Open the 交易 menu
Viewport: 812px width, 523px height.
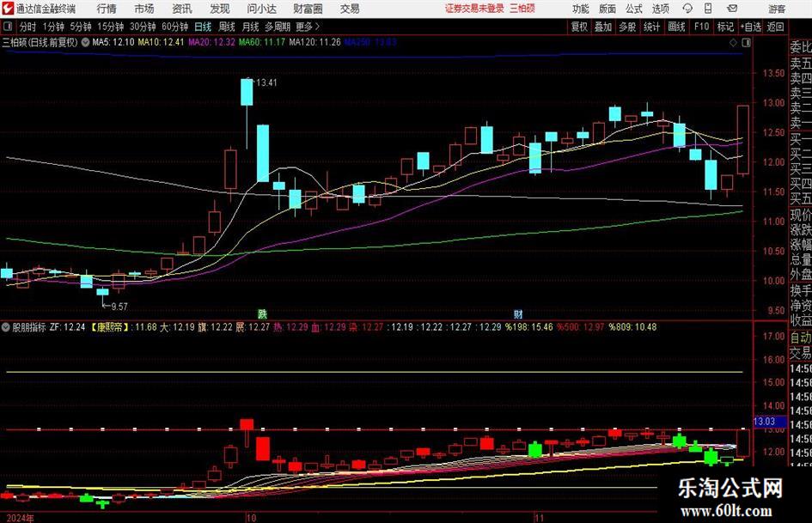pos(350,9)
